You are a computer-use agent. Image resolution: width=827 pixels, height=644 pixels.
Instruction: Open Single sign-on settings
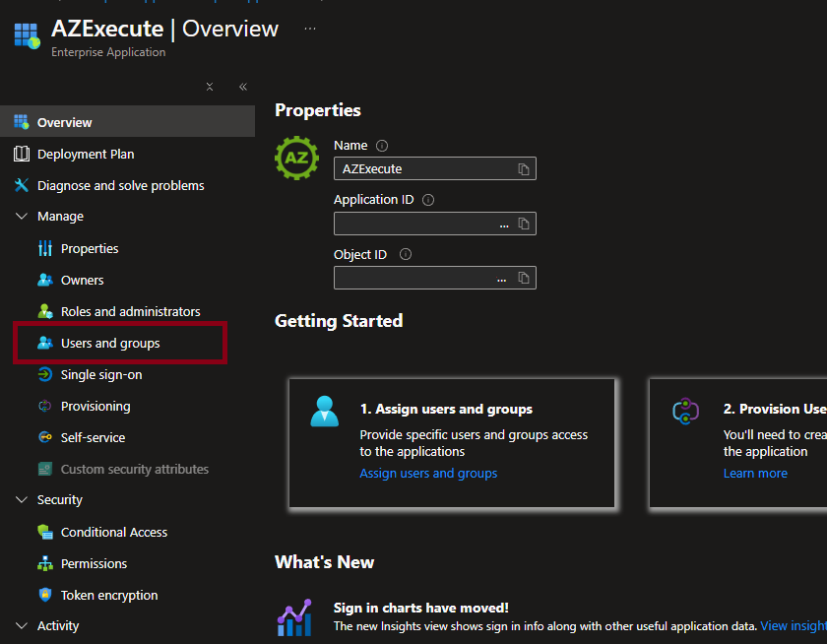tap(101, 375)
